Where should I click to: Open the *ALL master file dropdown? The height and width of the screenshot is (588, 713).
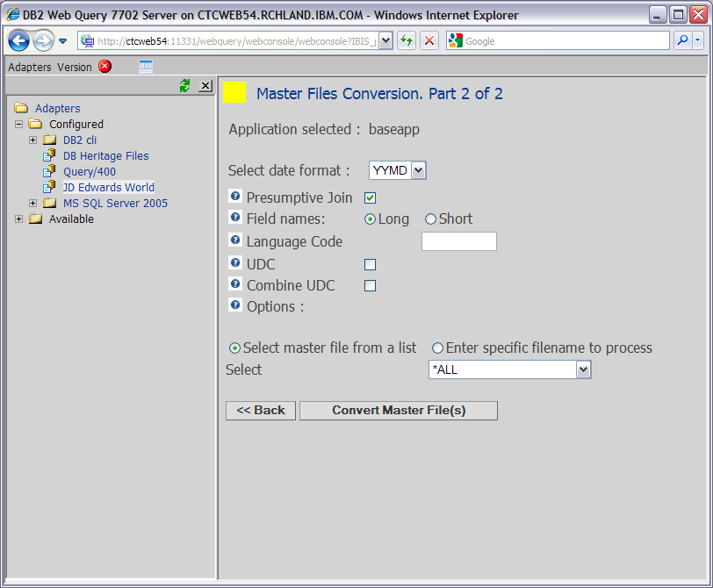click(x=583, y=369)
